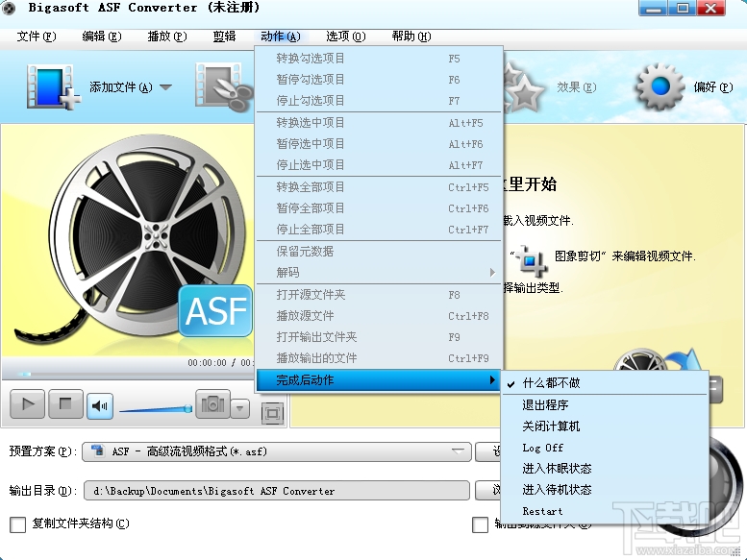The width and height of the screenshot is (747, 560).
Task: Select 停止勾选项目 menu entry
Action: pyautogui.click(x=379, y=101)
